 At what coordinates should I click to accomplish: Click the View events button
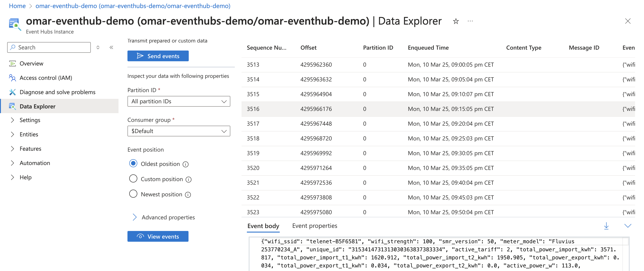tap(158, 236)
